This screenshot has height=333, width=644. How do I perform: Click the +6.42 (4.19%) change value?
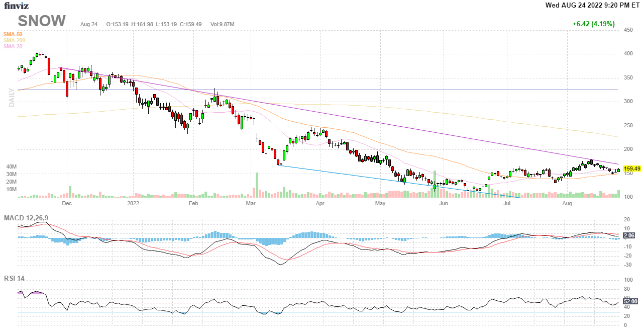[x=593, y=24]
